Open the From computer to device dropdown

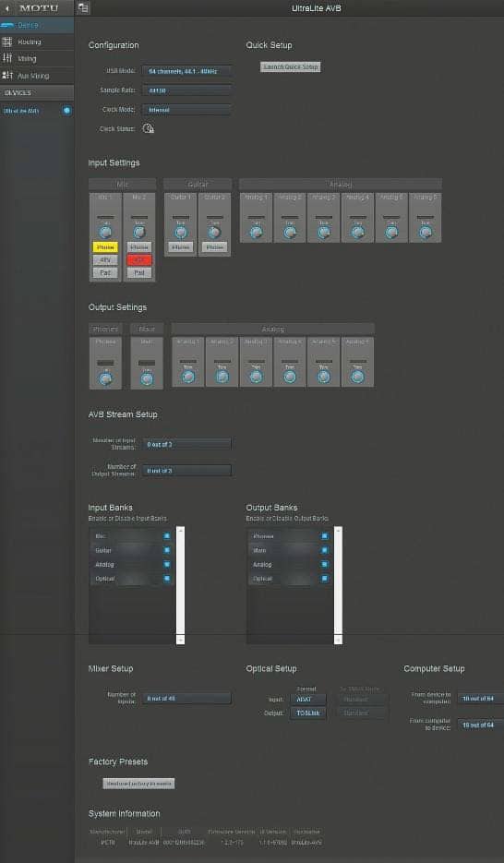tap(480, 725)
